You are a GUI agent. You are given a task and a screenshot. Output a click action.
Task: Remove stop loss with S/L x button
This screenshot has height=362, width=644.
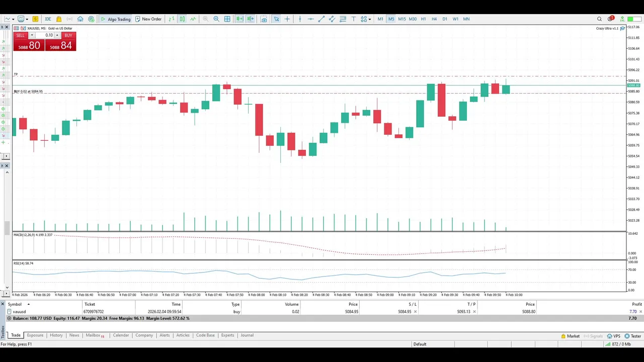pos(415,312)
